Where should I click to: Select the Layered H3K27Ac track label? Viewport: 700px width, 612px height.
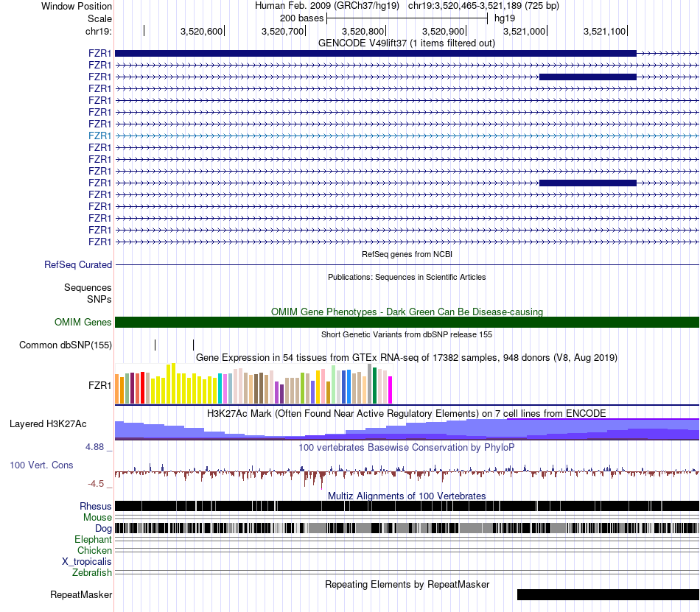[48, 423]
